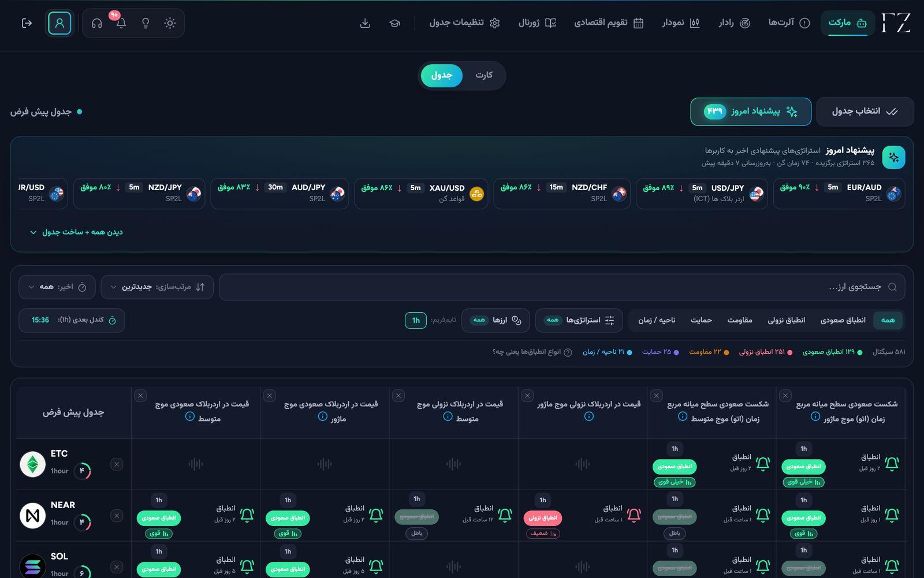Click the logout icon in the header
The height and width of the screenshot is (578, 924).
tap(27, 23)
